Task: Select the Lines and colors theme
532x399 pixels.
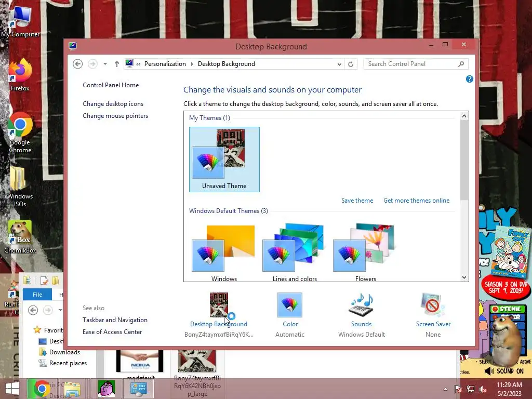Action: click(295, 253)
